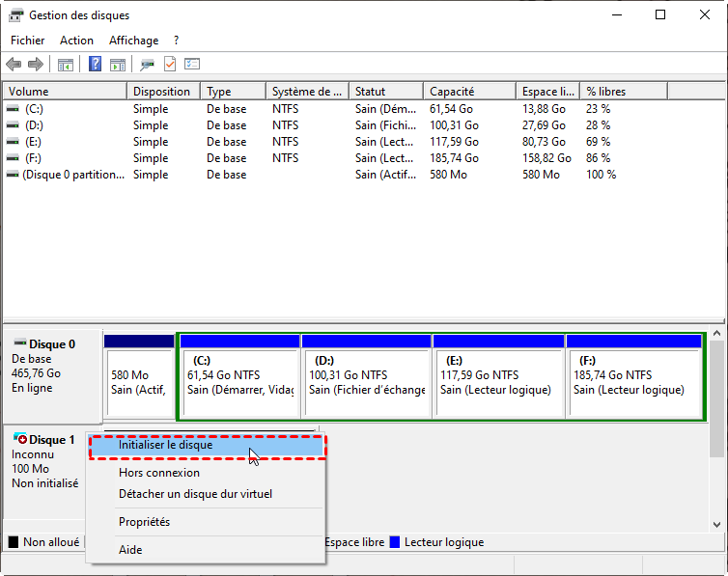Screen dimensions: 728x576
Task: Click the drive icon of volume (D:)
Action: tap(13, 125)
